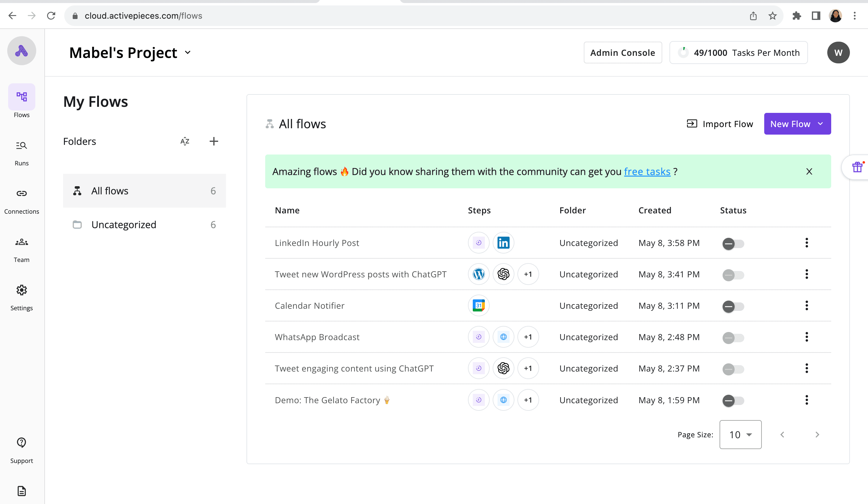Image resolution: width=868 pixels, height=504 pixels.
Task: Go back using browser back arrow
Action: pos(12,15)
